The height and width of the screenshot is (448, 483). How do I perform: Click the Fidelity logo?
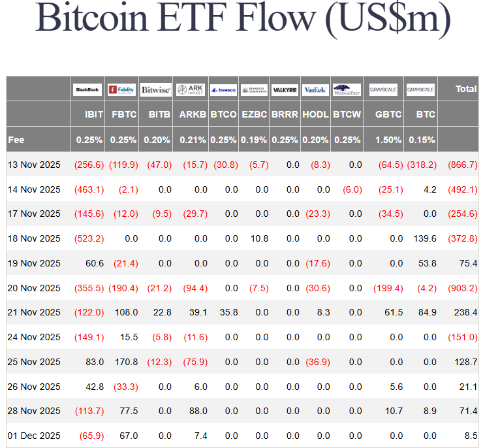coord(121,89)
